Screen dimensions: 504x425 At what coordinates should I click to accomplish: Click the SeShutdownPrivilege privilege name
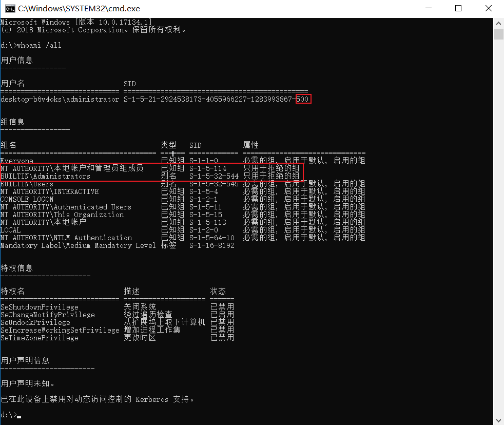pyautogui.click(x=40, y=307)
